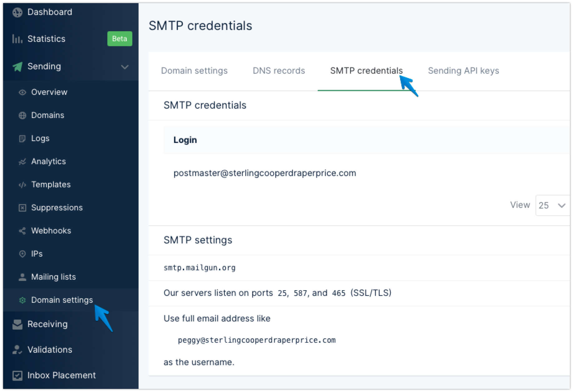
Task: Go to Domains under Sending
Action: click(48, 115)
